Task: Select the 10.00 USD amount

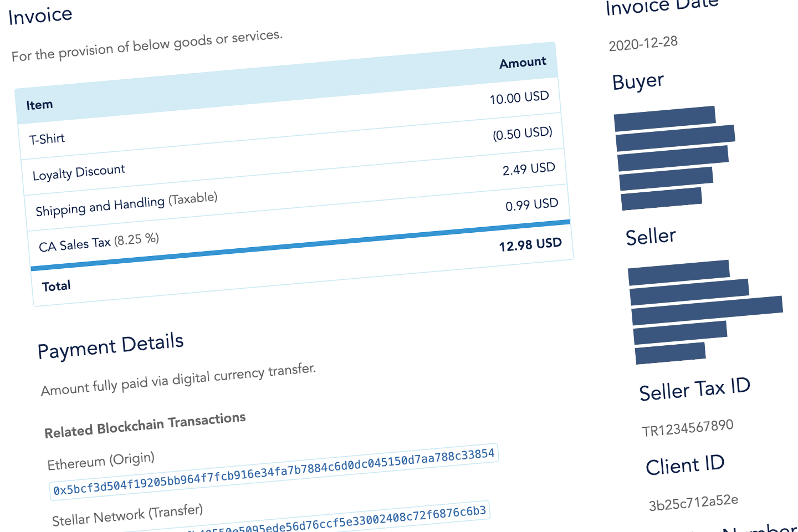Action: click(519, 98)
